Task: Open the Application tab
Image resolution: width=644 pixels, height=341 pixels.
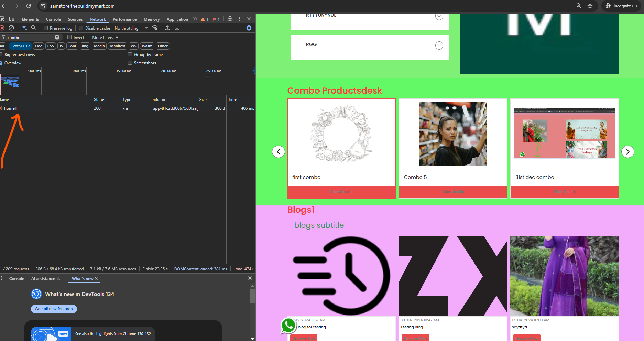Action: [x=177, y=19]
